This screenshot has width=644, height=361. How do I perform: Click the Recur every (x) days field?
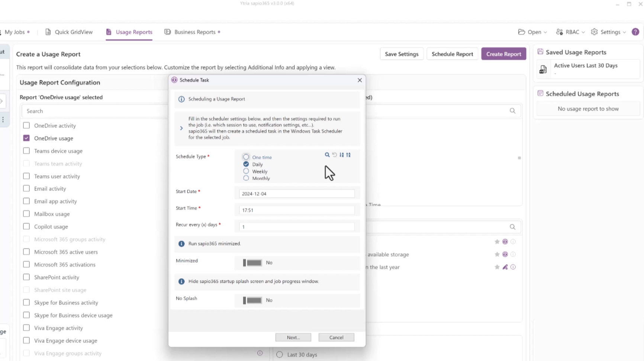pos(297,227)
